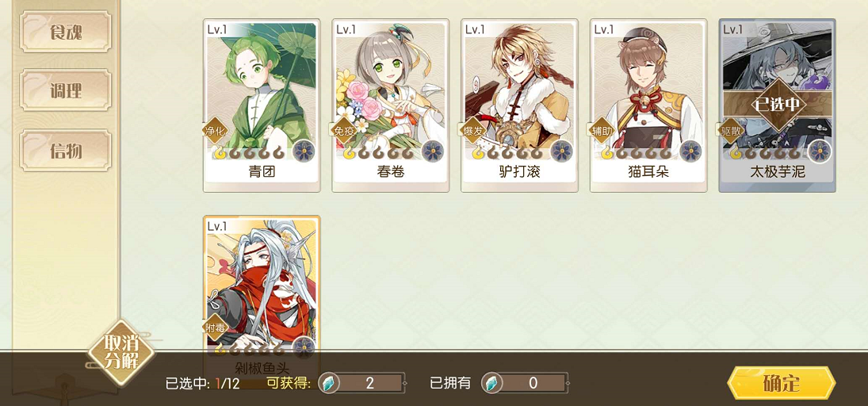Click the 辅助 tag on 猫耳朵 card
Image resolution: width=868 pixels, height=406 pixels.
pos(602,132)
